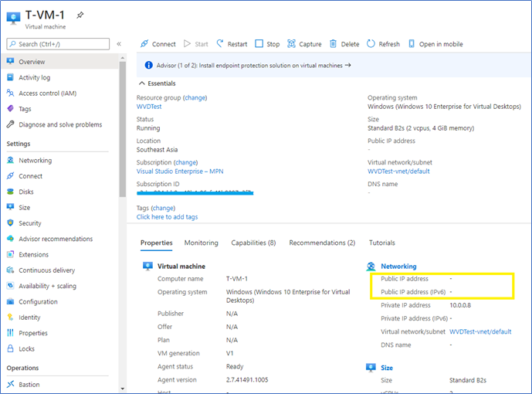Click the Bastion icon under Operations
The height and width of the screenshot is (394, 532).
(x=11, y=384)
